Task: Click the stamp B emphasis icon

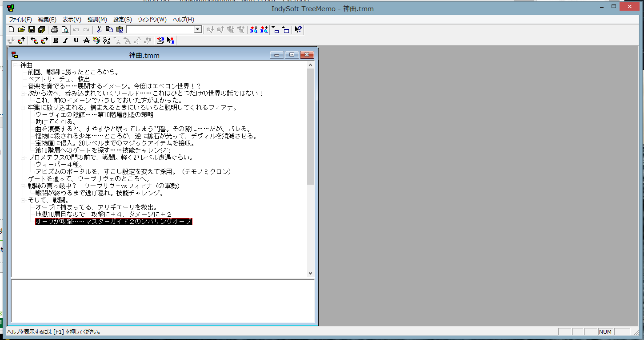Action: [160, 40]
